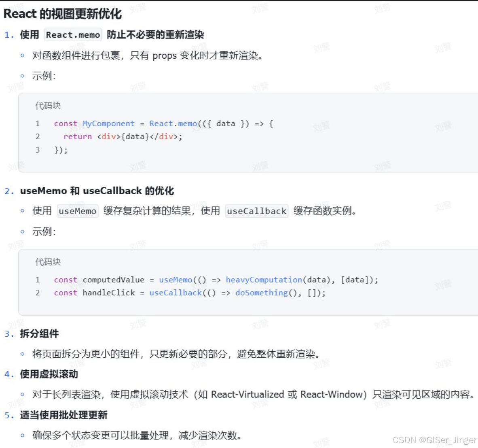The height and width of the screenshot is (448, 478).
Task: Click the useCallback call on code line 2
Action: (x=175, y=293)
